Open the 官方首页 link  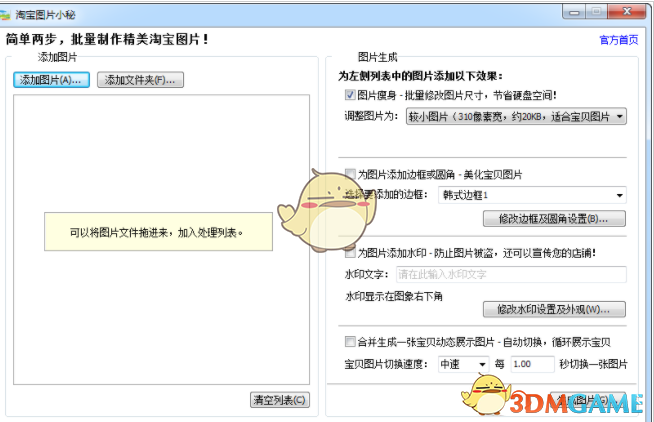click(619, 40)
